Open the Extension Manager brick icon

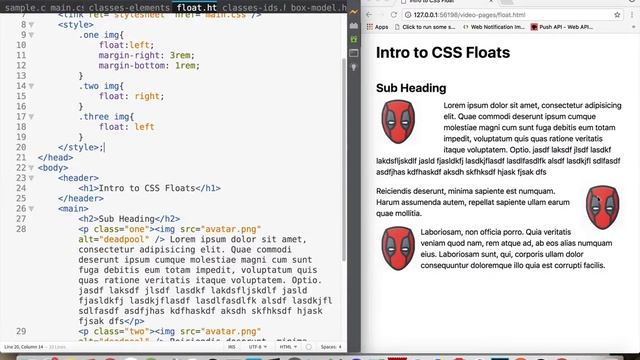pos(353,26)
